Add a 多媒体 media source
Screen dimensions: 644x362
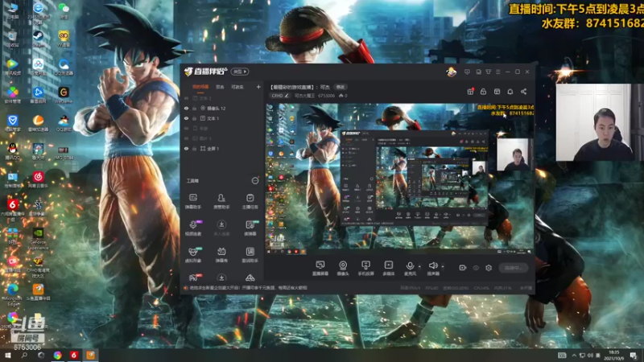(389, 268)
